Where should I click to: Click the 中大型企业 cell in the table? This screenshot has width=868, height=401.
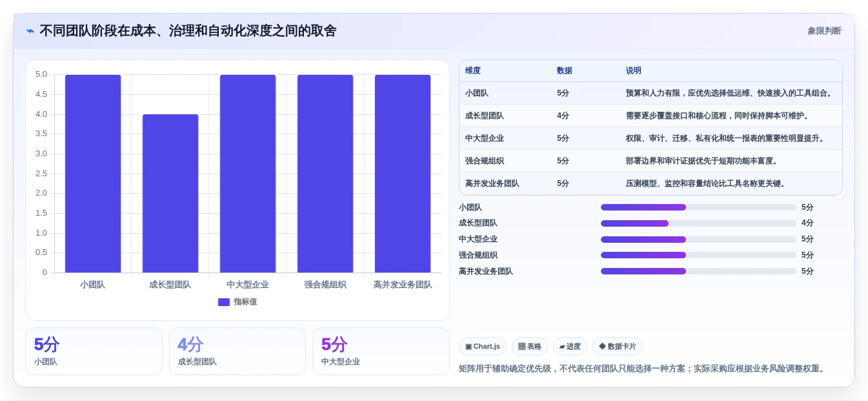pyautogui.click(x=485, y=138)
